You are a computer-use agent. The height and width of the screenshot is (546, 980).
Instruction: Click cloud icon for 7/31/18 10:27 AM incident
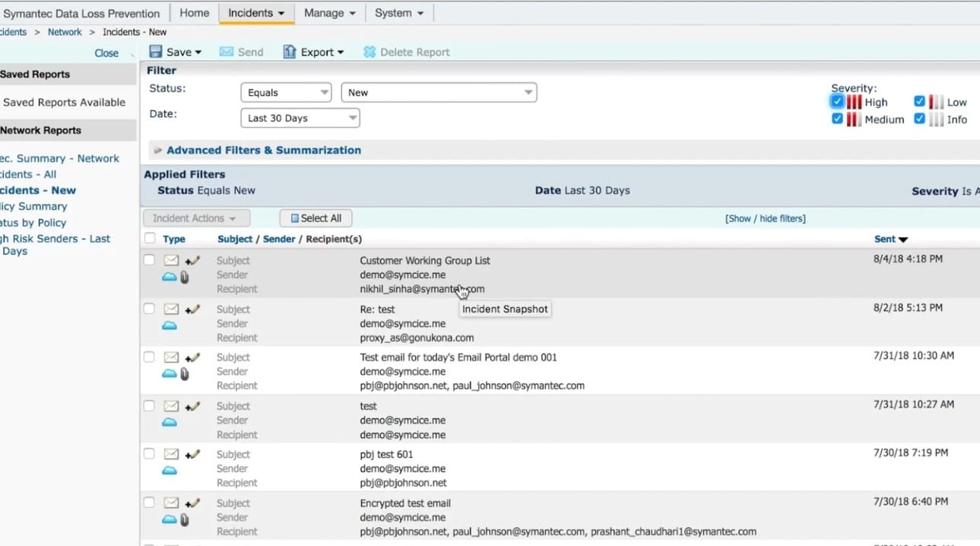coord(170,422)
